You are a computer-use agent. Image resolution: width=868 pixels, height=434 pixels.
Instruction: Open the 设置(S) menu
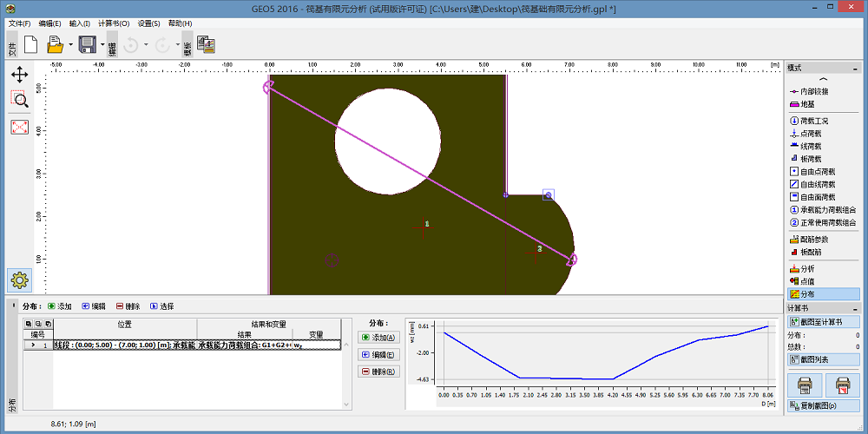149,23
